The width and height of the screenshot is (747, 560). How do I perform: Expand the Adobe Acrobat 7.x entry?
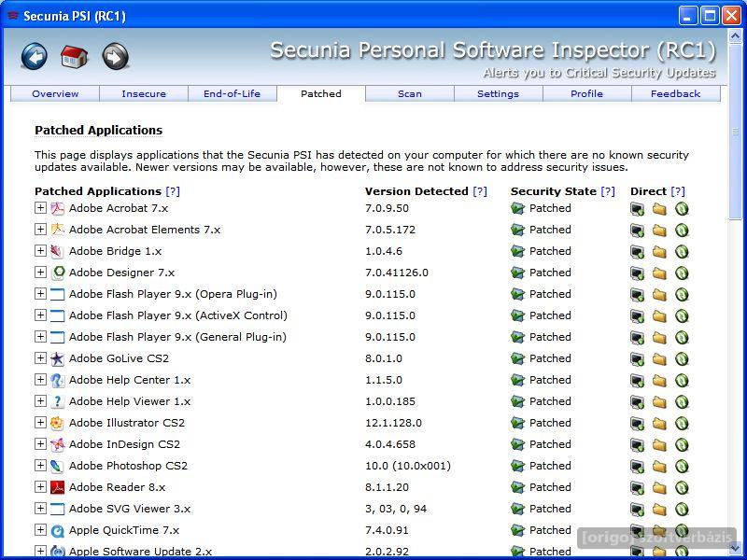(x=40, y=208)
